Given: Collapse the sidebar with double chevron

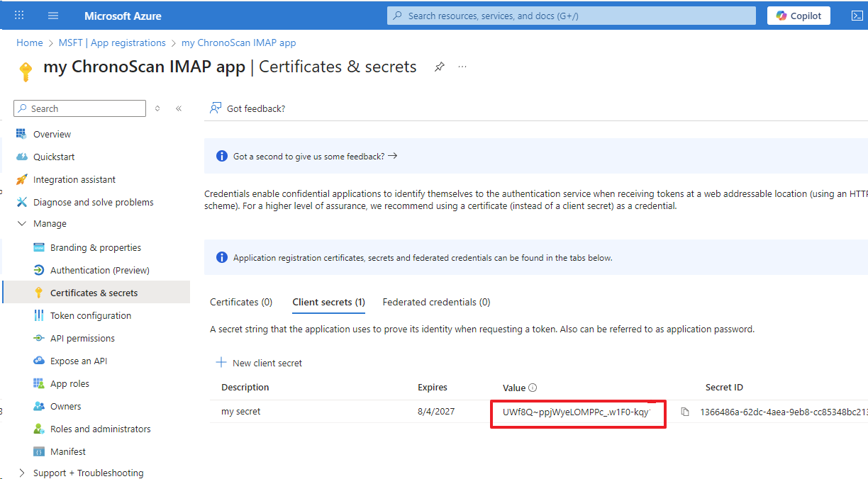Looking at the screenshot, I should click(x=179, y=108).
